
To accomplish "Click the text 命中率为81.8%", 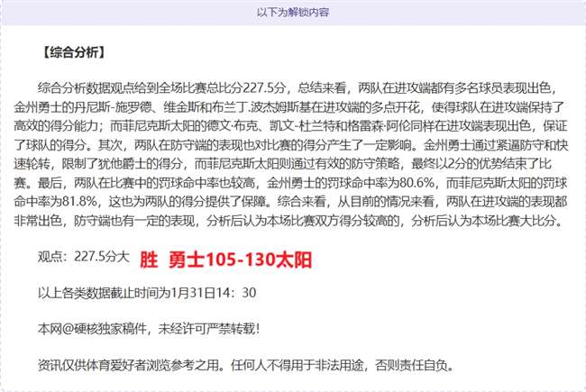I will [55, 202].
